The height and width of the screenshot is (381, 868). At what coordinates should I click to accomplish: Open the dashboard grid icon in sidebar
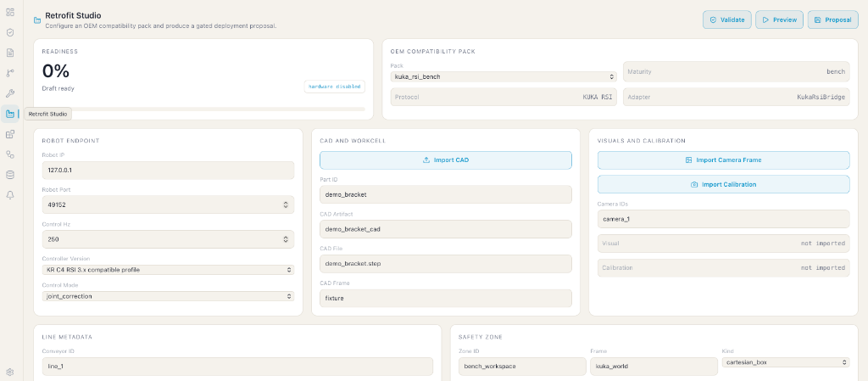(x=10, y=12)
